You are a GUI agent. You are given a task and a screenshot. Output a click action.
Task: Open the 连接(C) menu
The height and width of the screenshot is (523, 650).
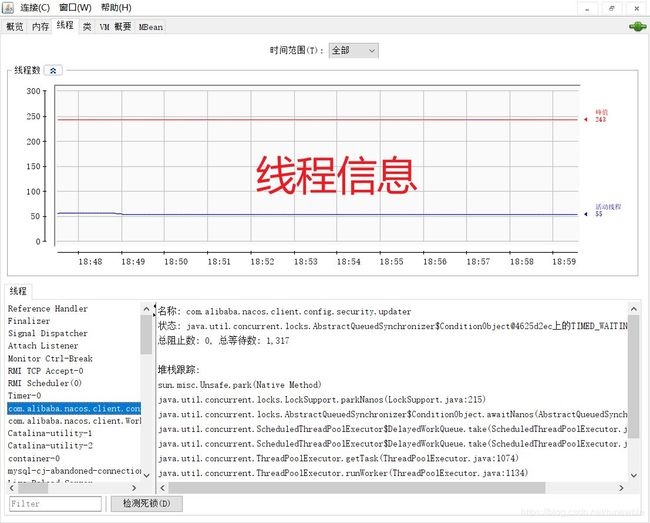(x=35, y=8)
